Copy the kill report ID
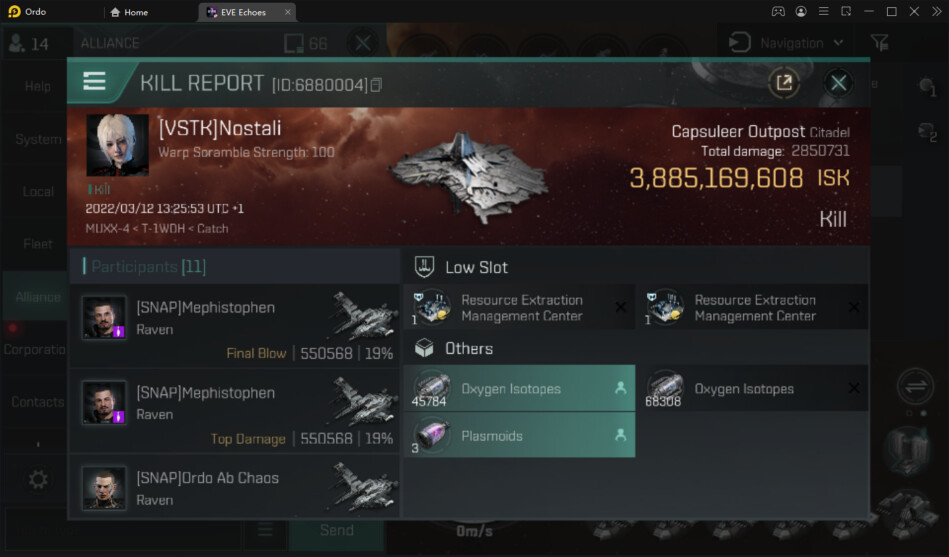The width and height of the screenshot is (949, 557). (x=376, y=85)
